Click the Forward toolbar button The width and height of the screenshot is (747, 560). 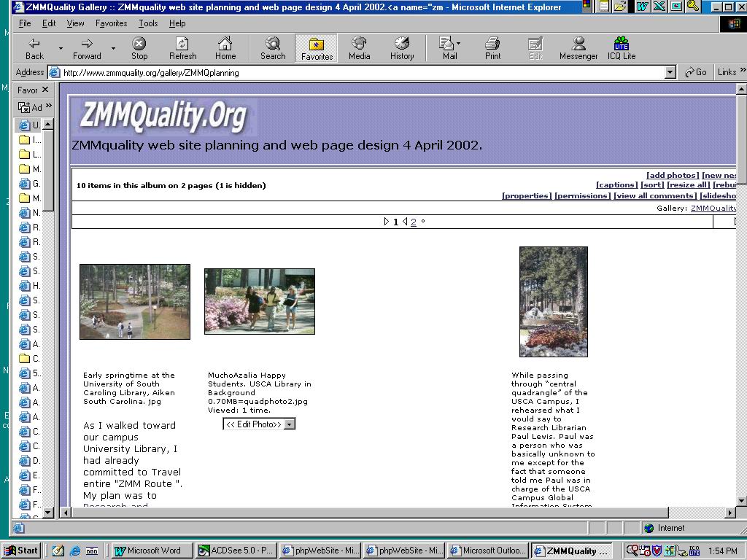coord(87,49)
